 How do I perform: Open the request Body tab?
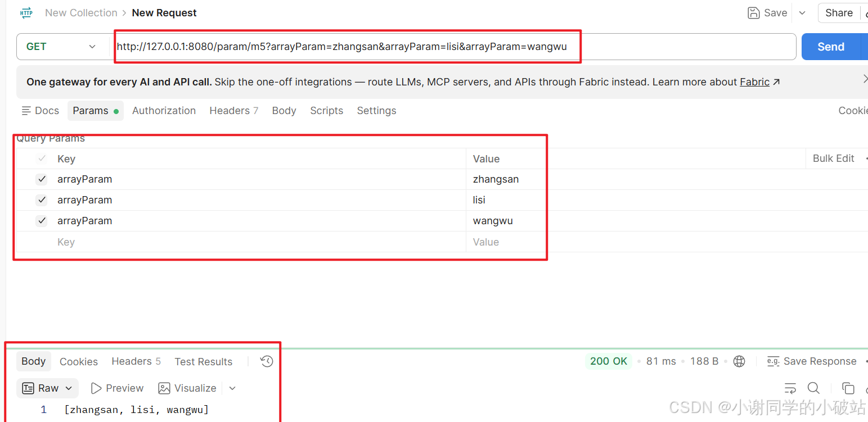[284, 111]
